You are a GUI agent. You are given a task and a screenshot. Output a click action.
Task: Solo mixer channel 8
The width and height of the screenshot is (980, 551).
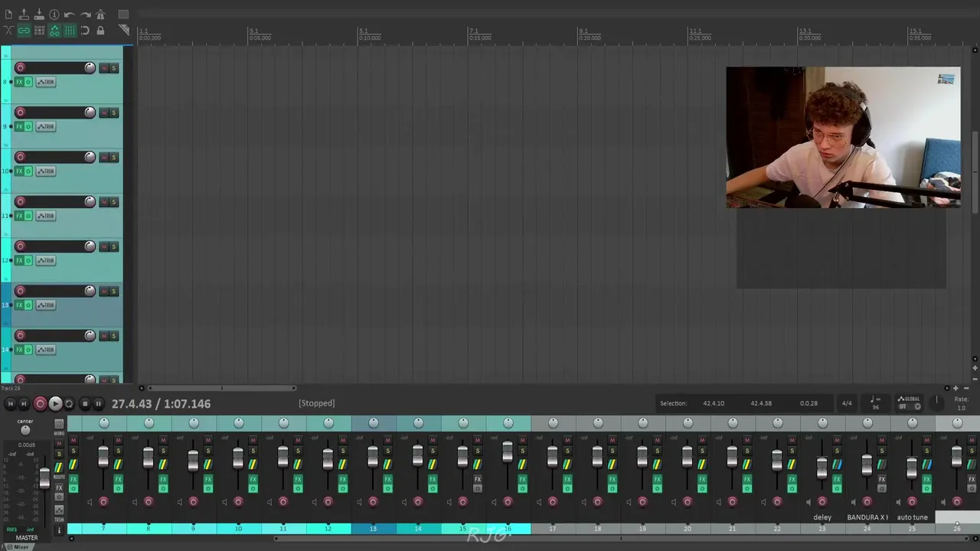click(x=163, y=451)
